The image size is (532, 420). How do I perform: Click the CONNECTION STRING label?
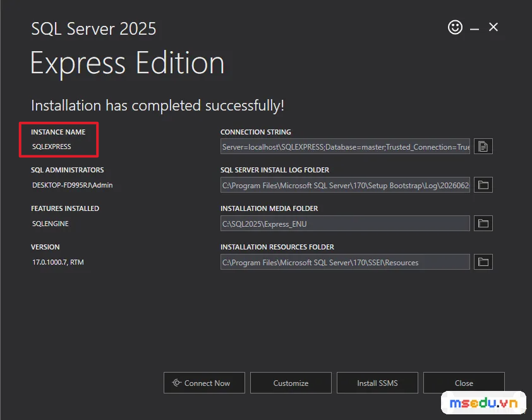tap(255, 132)
